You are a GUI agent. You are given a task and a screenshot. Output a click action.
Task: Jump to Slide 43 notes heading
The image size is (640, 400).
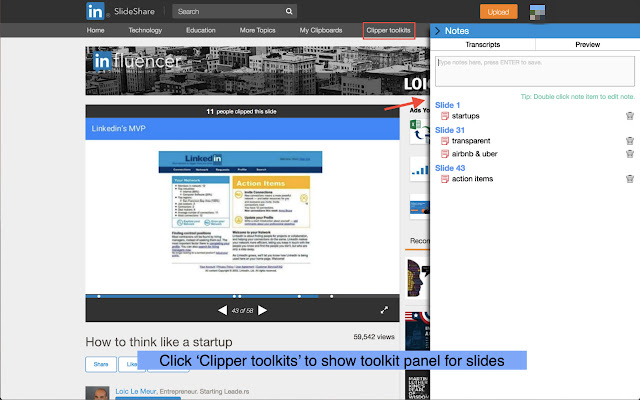[450, 168]
